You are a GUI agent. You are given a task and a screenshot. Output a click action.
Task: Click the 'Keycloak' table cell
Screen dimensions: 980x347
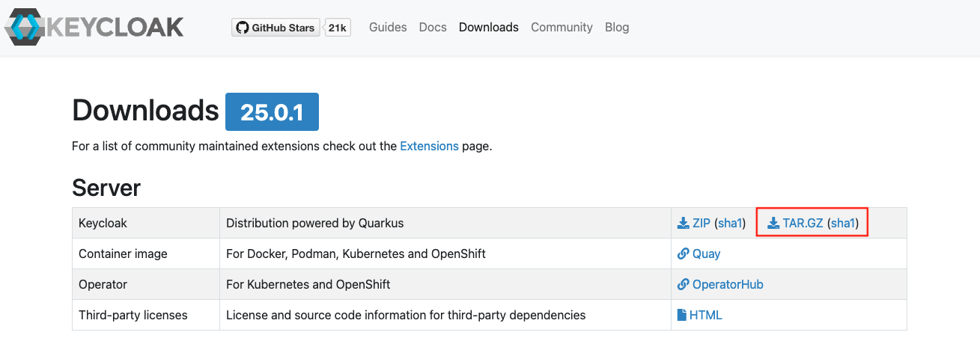[146, 223]
